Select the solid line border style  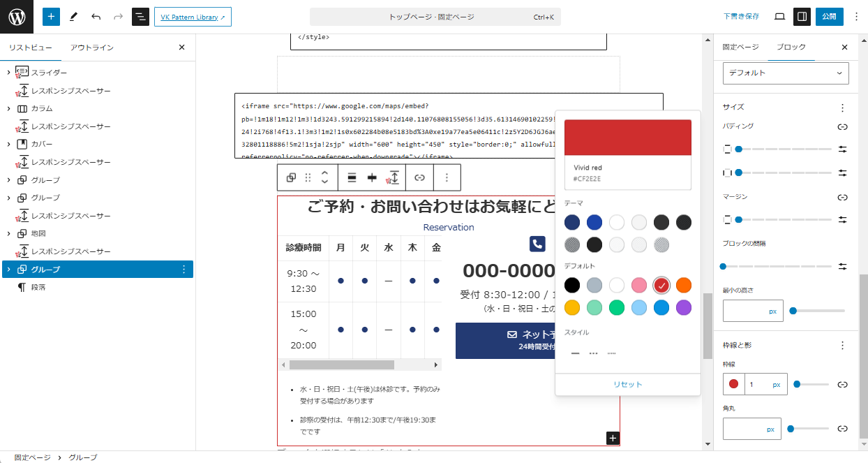point(576,354)
